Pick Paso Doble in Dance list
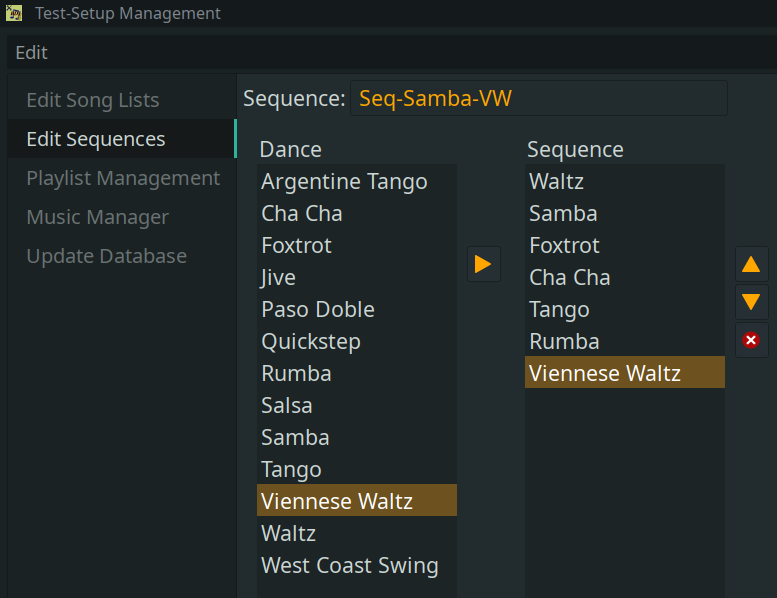 click(357, 309)
